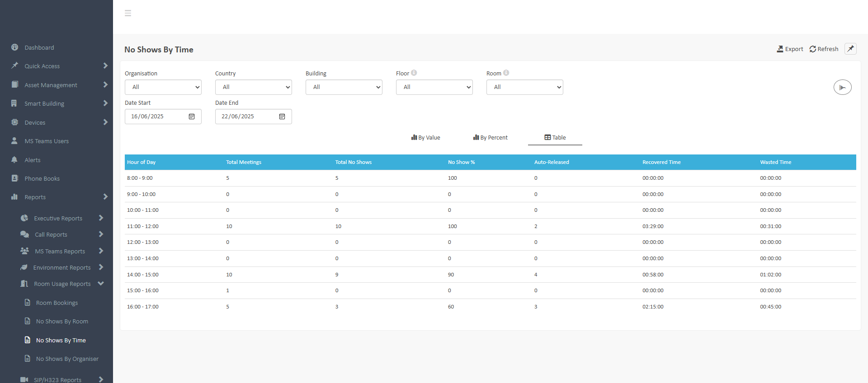The width and height of the screenshot is (868, 383).
Task: Open the Country dropdown
Action: (254, 87)
